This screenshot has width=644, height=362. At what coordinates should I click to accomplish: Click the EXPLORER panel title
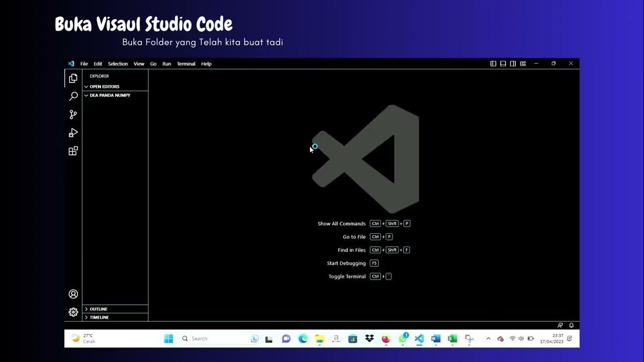pyautogui.click(x=99, y=76)
